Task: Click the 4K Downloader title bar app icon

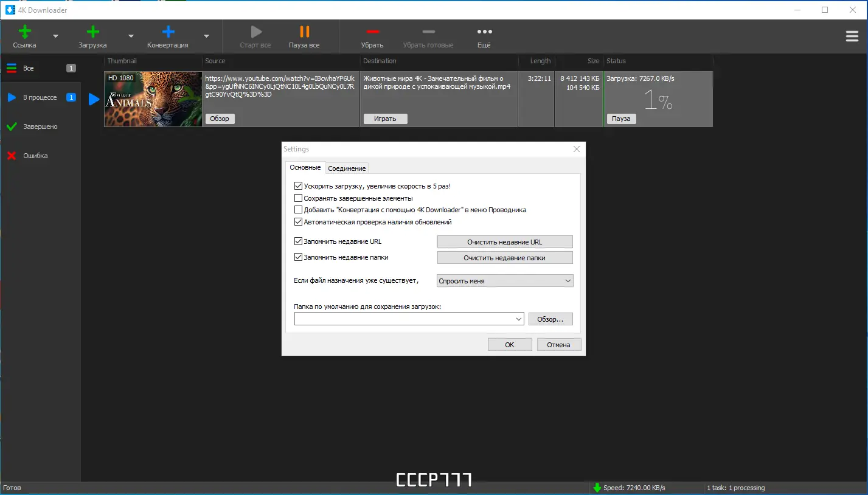Action: (x=10, y=10)
